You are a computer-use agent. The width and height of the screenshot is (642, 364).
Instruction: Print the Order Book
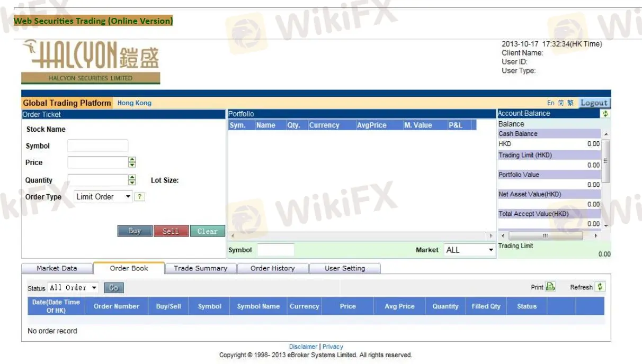[x=550, y=287]
